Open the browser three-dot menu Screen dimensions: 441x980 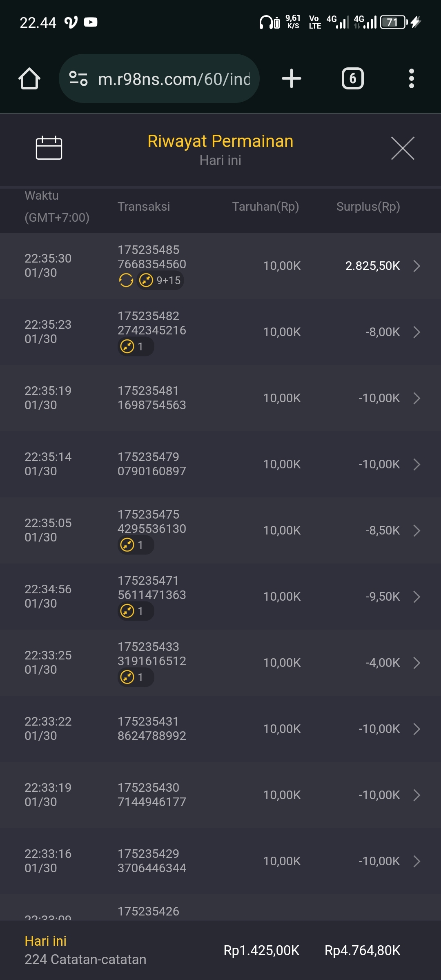tap(411, 78)
